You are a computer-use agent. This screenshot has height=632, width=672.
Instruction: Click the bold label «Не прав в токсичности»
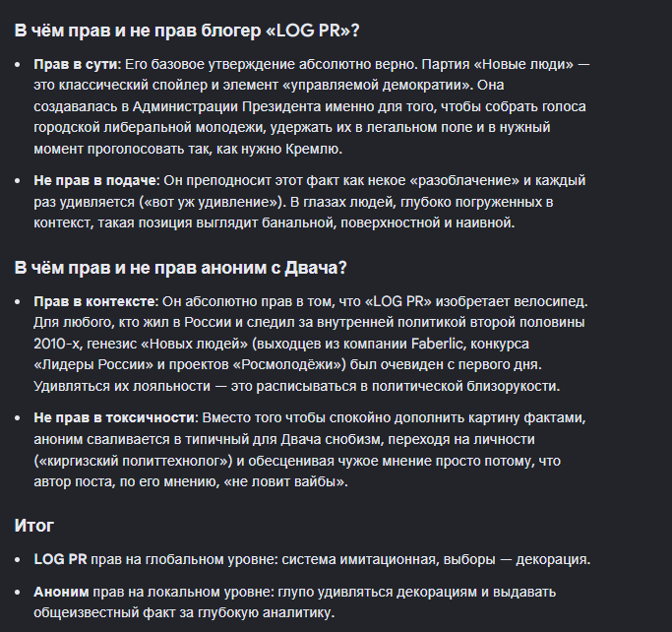[x=114, y=417]
